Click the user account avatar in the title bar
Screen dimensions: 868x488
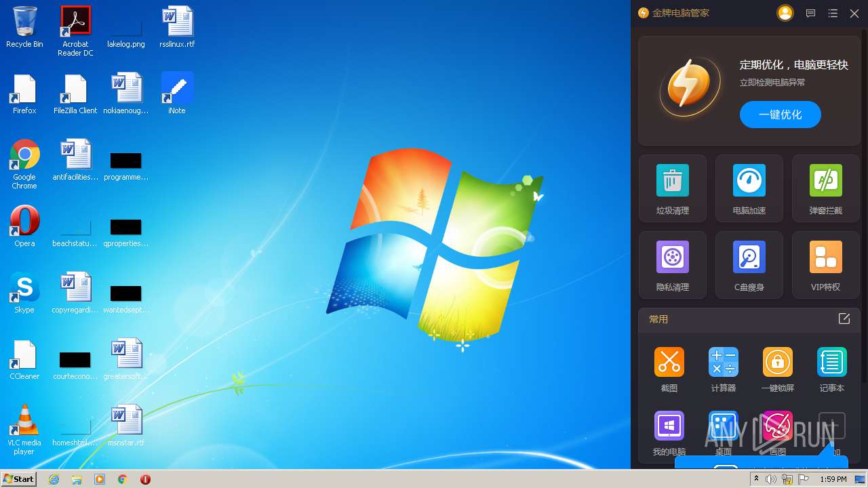[x=785, y=13]
